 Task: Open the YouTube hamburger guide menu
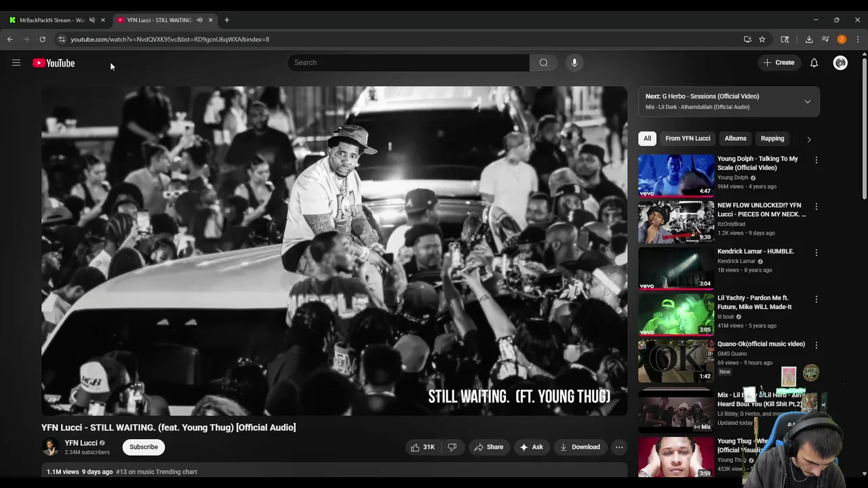[x=16, y=63]
